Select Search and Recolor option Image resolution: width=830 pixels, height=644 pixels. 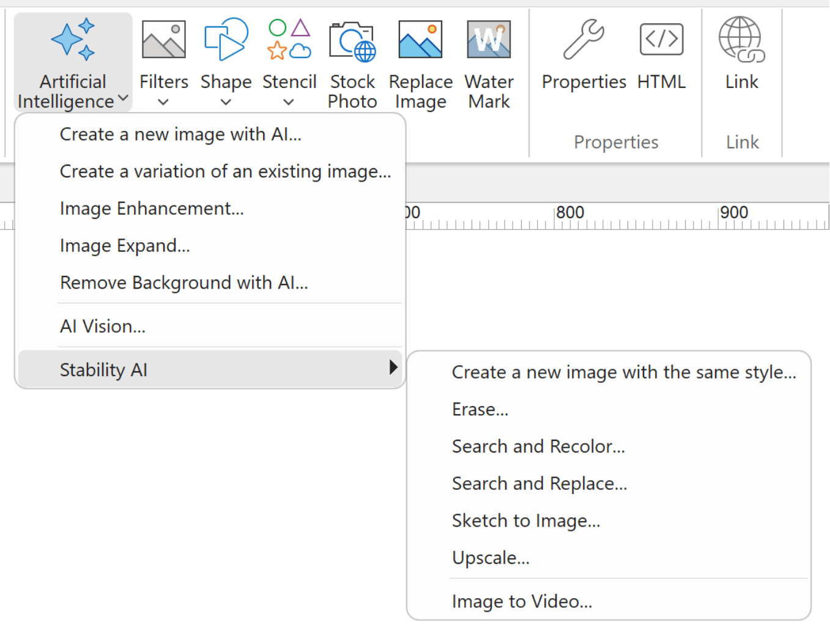609,447
